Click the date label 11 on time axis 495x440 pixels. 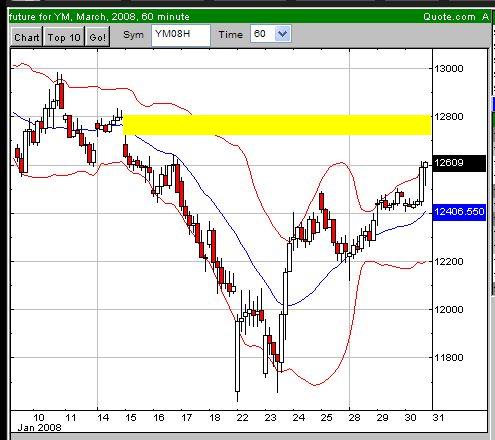(71, 417)
